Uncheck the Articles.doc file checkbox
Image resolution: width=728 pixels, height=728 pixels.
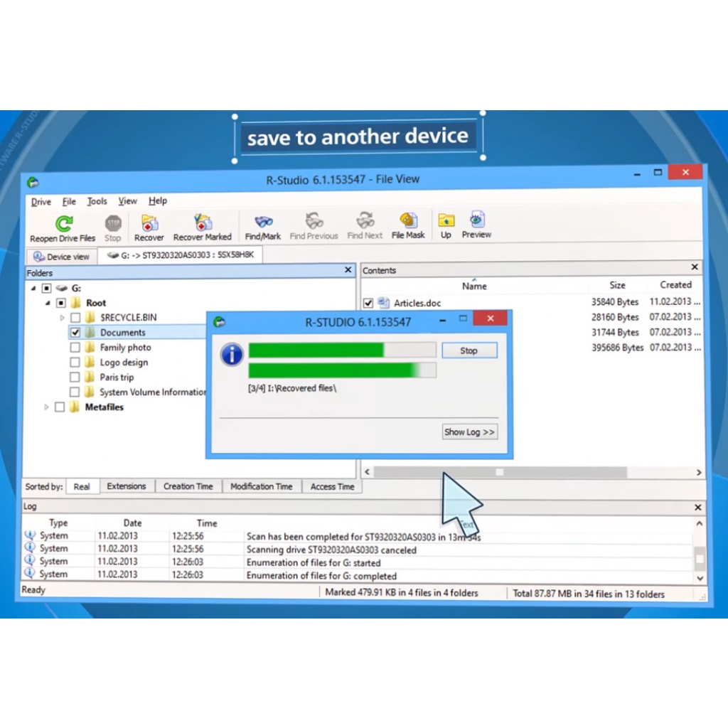pos(368,303)
